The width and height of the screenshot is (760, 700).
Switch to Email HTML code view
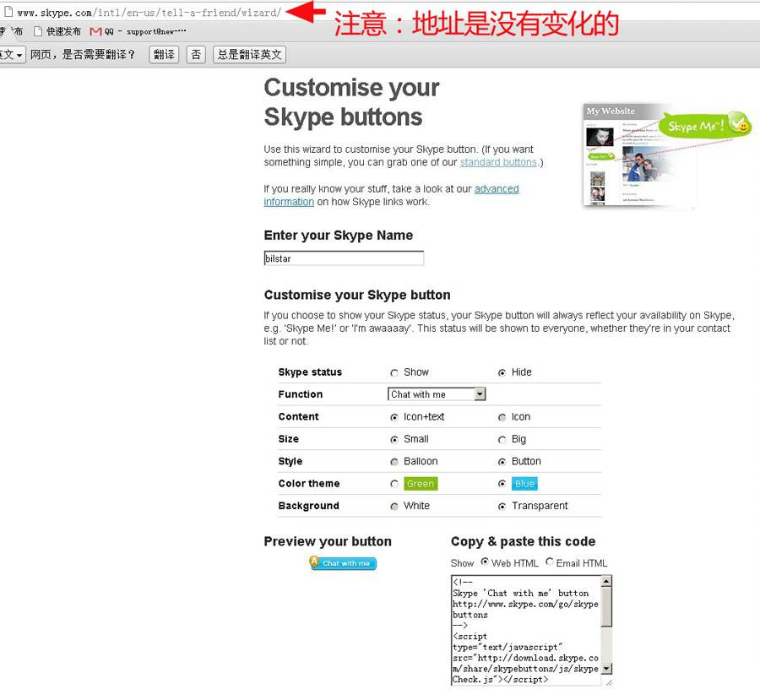[549, 562]
